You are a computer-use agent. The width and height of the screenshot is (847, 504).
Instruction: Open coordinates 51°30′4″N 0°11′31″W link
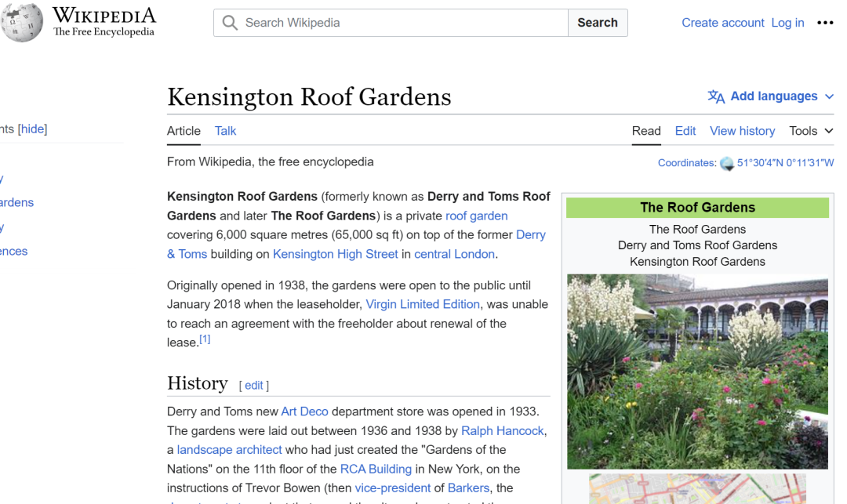(x=785, y=163)
